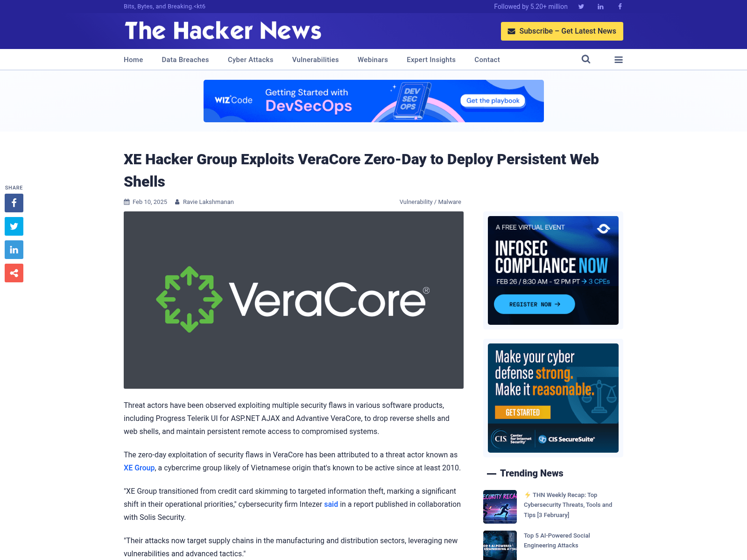This screenshot has width=747, height=560.
Task: Click The Hacker News logo
Action: point(223,31)
